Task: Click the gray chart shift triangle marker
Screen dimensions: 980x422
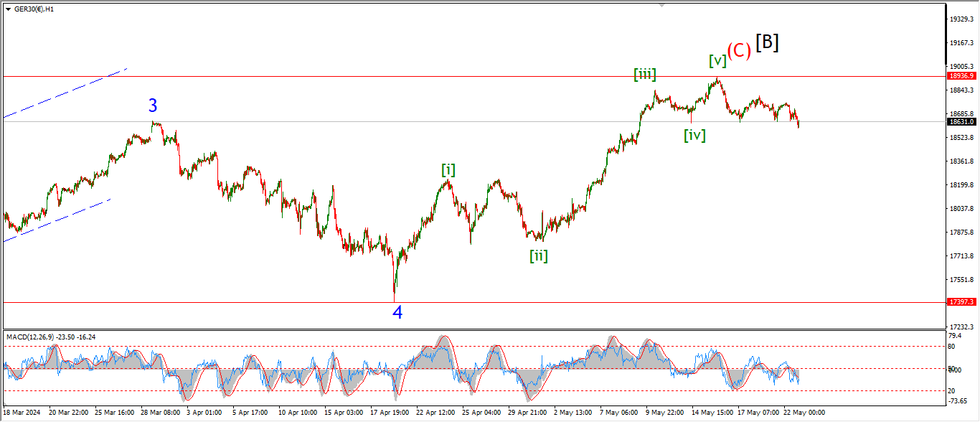Action: (662, 5)
